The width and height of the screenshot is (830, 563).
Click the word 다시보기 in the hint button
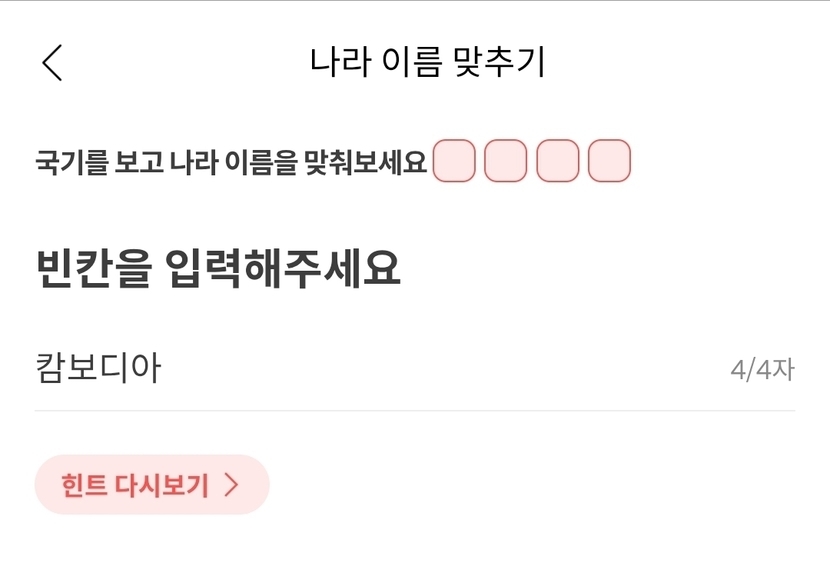[161, 486]
